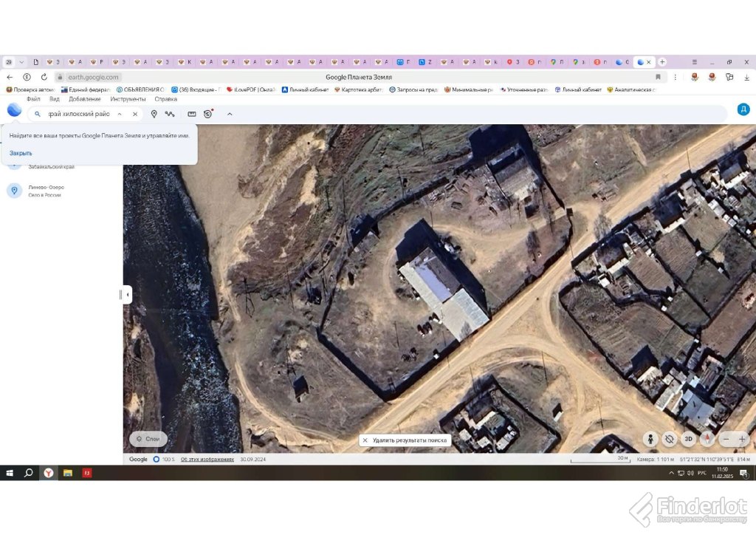The image size is (756, 535).
Task: Open the Measure distance ruler tool
Action: pyautogui.click(x=192, y=114)
